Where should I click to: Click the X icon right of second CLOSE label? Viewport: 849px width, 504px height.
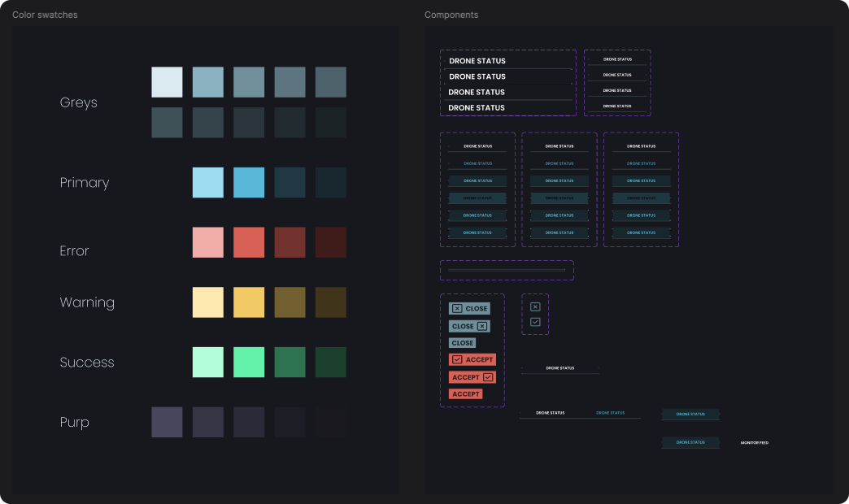pyautogui.click(x=482, y=326)
